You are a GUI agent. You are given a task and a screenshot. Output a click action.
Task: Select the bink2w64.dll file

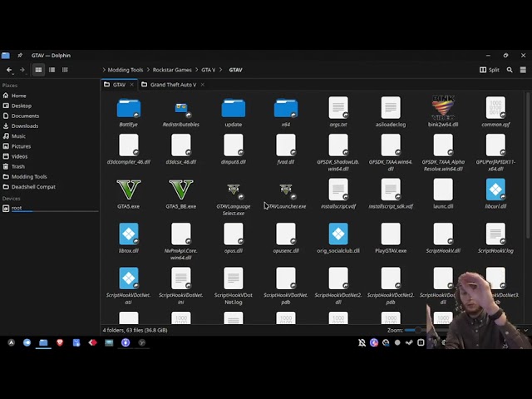(443, 112)
